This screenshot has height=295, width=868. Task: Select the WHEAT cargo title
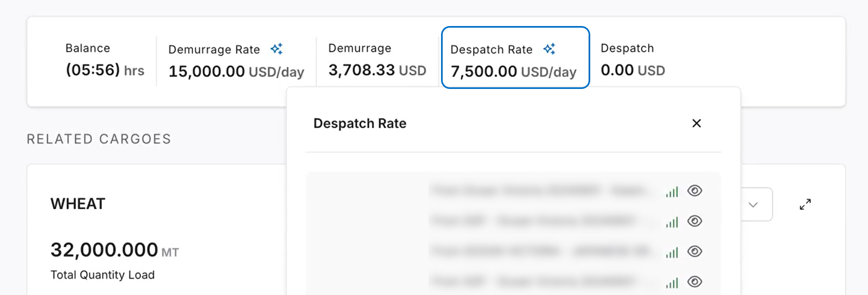[78, 204]
